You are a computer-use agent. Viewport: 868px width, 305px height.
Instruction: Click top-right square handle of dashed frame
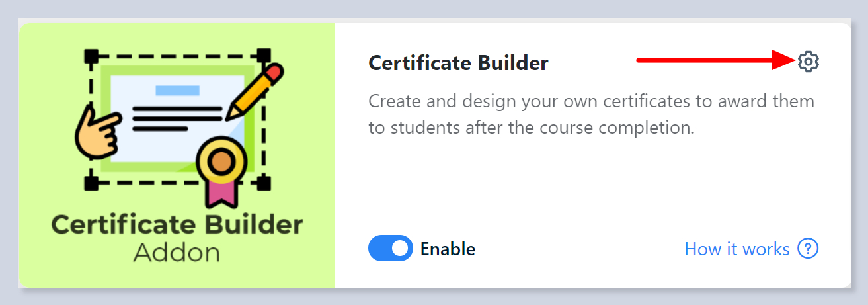pyautogui.click(x=264, y=55)
